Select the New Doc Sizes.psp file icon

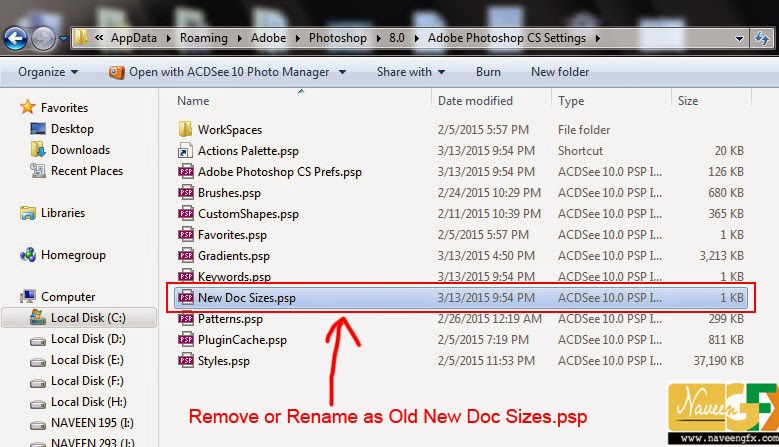coord(186,298)
